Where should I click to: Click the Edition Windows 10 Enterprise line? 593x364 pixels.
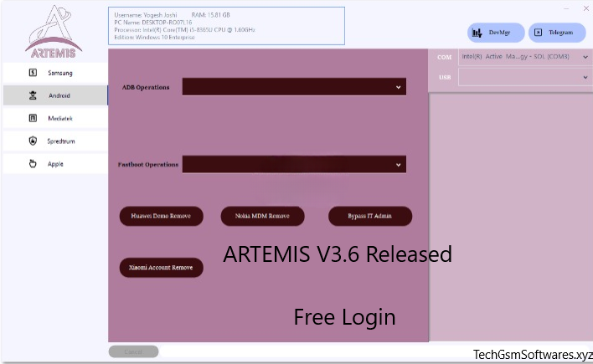tap(154, 38)
